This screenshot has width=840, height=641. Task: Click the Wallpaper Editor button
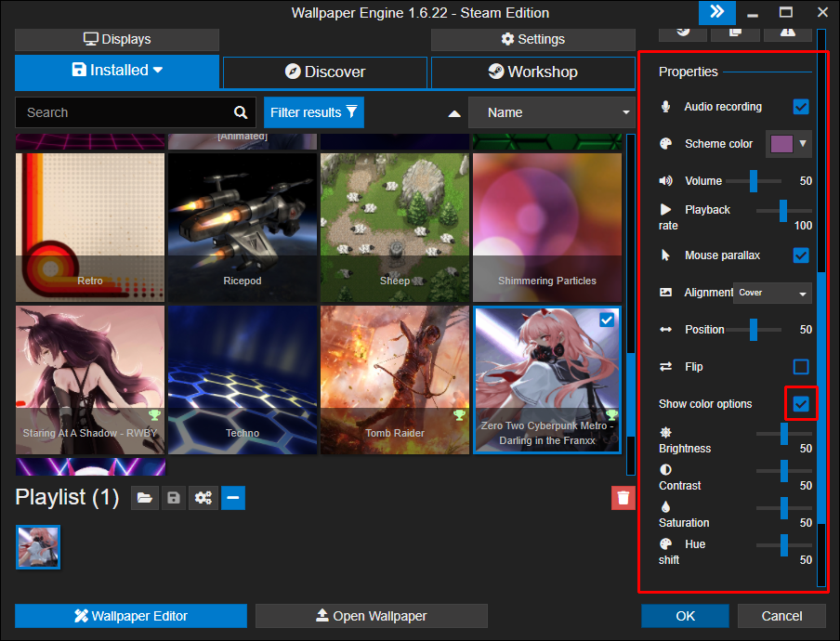coord(131,615)
